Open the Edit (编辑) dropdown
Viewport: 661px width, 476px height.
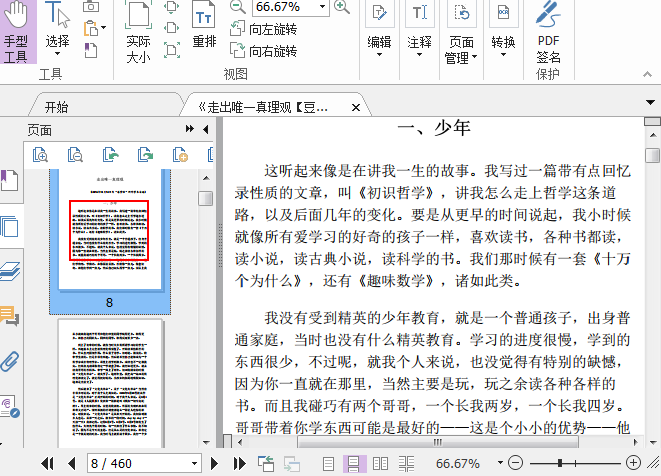coord(379,30)
